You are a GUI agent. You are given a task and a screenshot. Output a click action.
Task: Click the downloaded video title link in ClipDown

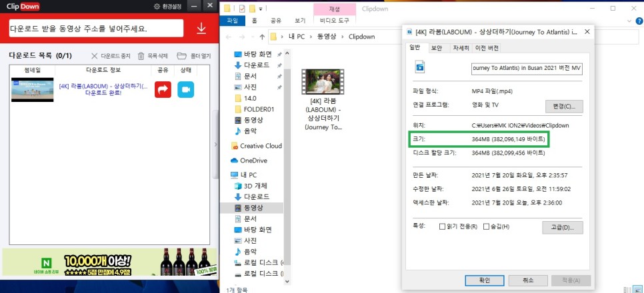tap(103, 86)
